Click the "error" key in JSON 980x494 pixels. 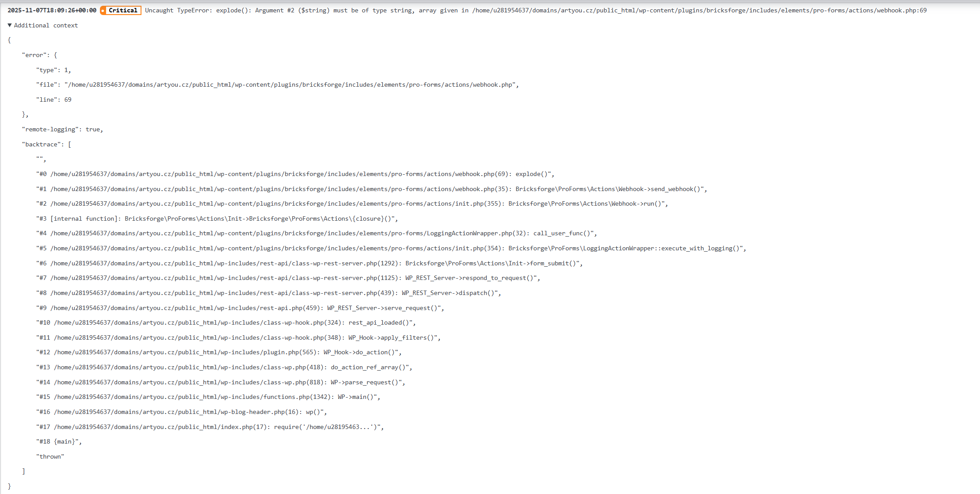pyautogui.click(x=34, y=55)
